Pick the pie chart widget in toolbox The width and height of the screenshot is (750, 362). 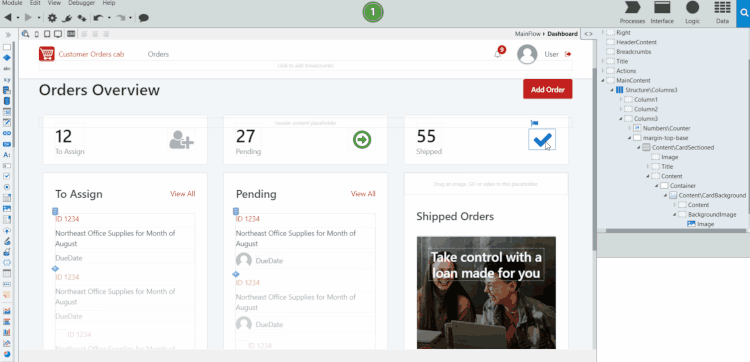pos(7,354)
